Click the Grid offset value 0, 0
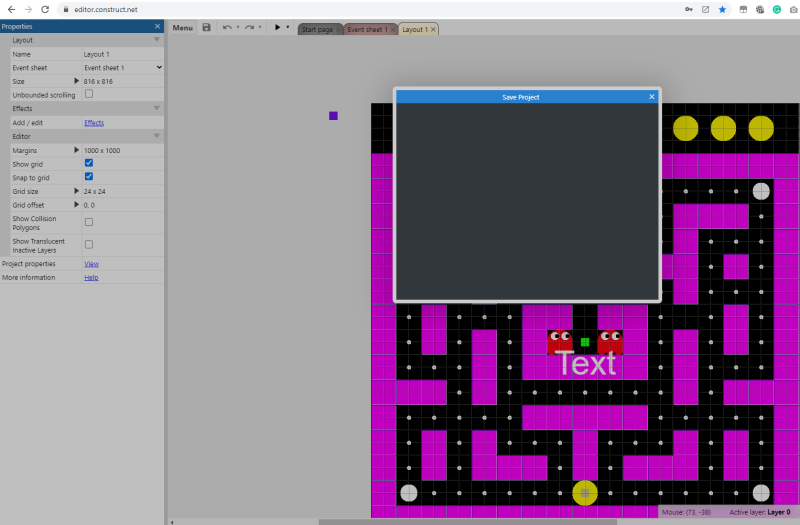This screenshot has width=800, height=525. click(89, 205)
